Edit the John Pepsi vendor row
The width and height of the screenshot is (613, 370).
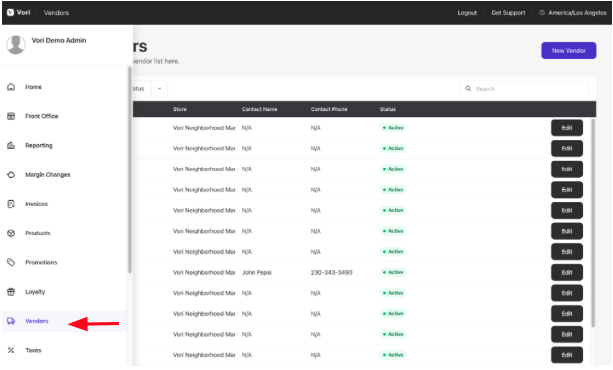[567, 273]
